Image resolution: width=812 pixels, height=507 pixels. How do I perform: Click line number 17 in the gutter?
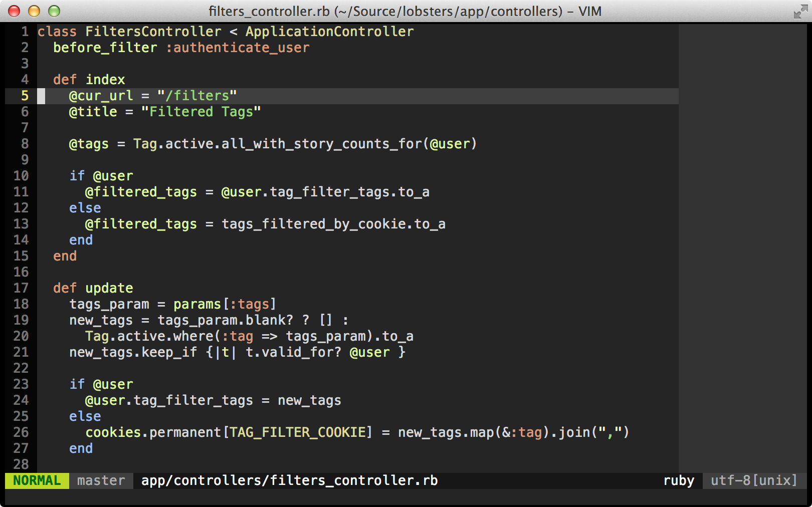21,288
